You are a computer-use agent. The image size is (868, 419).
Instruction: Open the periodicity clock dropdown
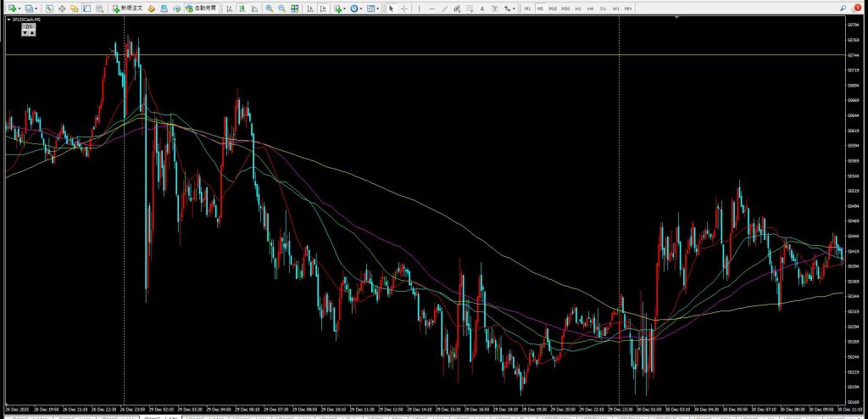tap(362, 8)
